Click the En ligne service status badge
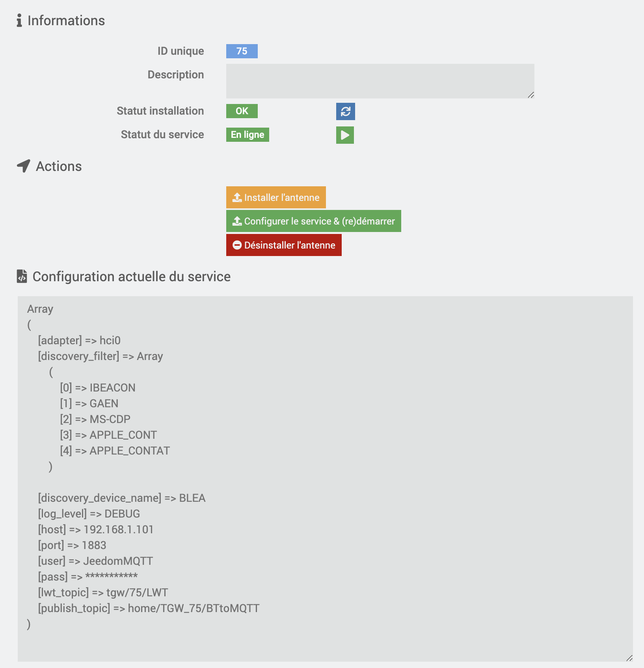This screenshot has width=644, height=668. (248, 135)
